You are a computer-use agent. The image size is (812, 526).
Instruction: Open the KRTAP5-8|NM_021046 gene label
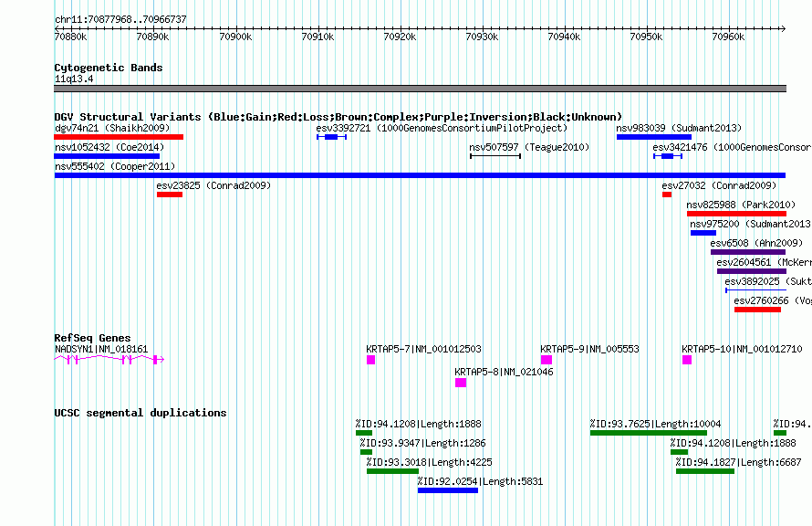click(x=504, y=372)
